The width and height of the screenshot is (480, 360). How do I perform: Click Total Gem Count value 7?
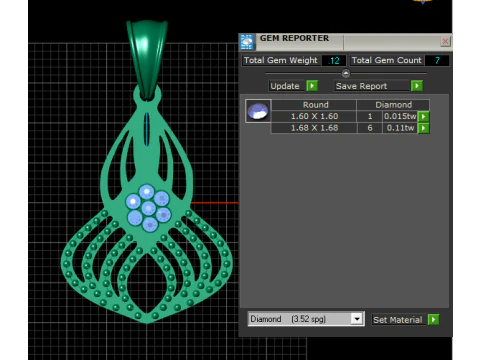tap(437, 60)
